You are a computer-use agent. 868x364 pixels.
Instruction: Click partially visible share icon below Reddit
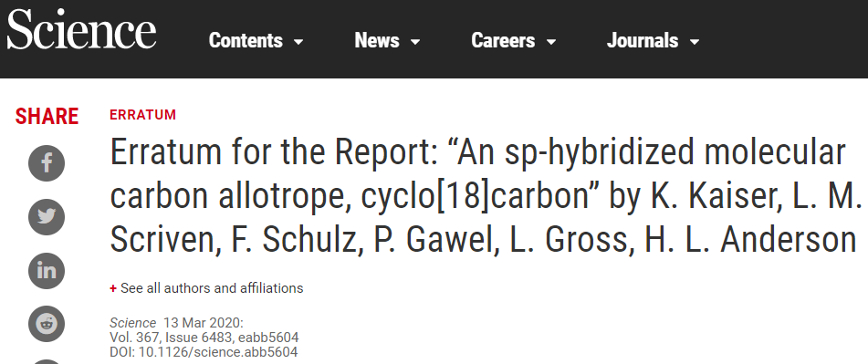tap(47, 361)
